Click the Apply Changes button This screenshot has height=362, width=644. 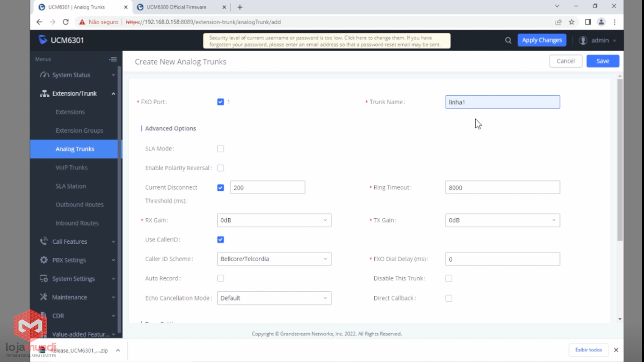(x=542, y=41)
